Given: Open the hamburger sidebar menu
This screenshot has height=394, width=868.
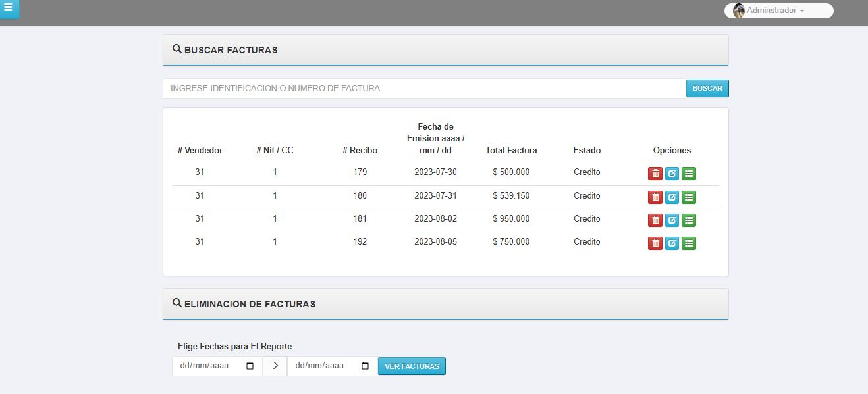Looking at the screenshot, I should 9,8.
